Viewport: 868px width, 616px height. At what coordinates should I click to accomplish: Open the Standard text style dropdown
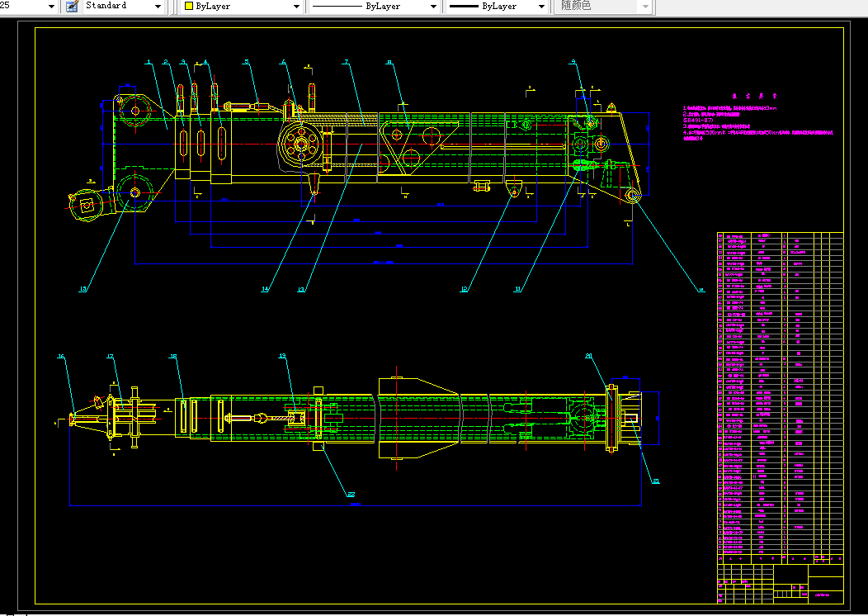[x=123, y=6]
